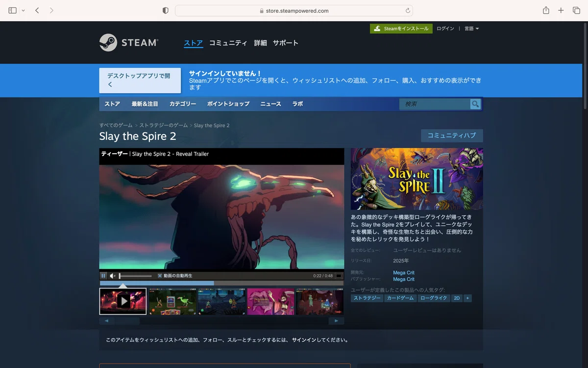Viewport: 588px width, 368px height.
Task: Select the first trailer thumbnail
Action: [x=123, y=301]
